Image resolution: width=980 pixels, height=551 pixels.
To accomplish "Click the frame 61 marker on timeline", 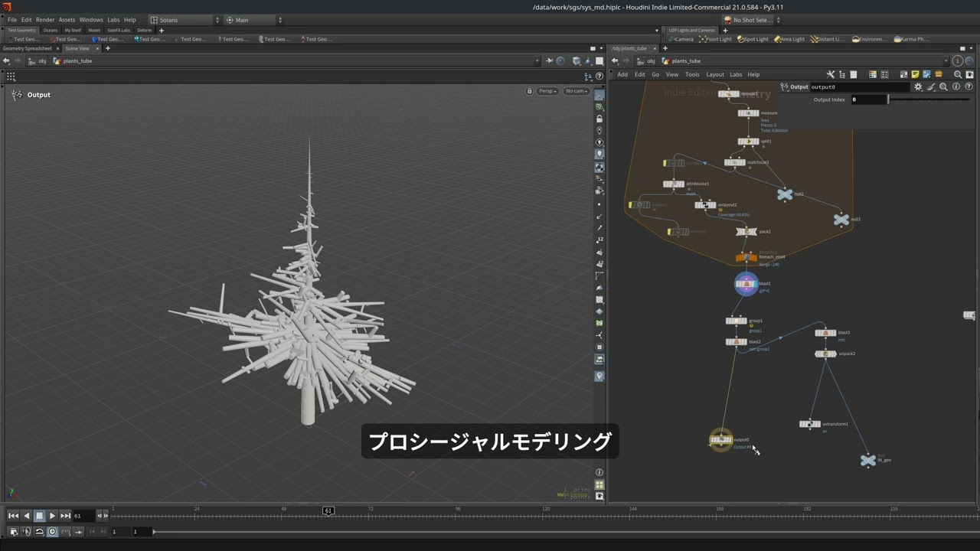I will click(328, 510).
